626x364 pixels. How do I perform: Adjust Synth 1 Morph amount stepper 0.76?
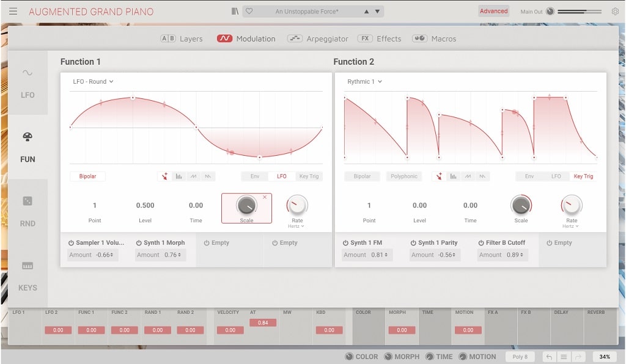[x=160, y=255]
